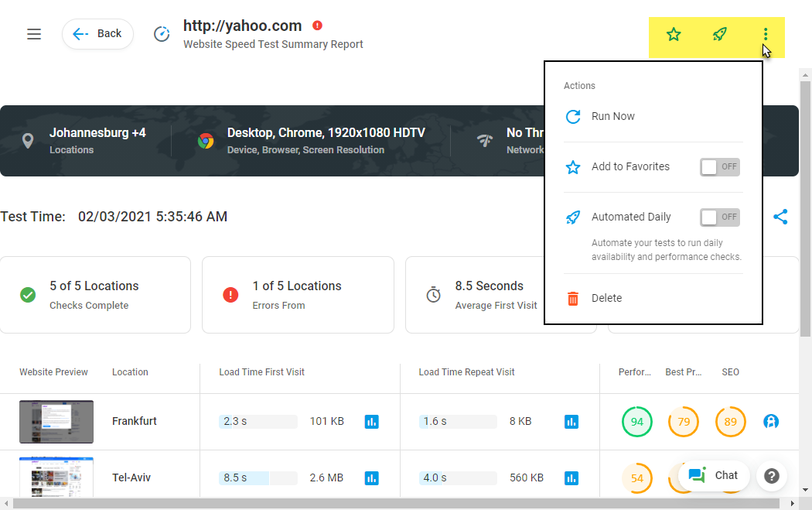Click the Tel-Aviv location name
This screenshot has width=812, height=510.
click(131, 477)
